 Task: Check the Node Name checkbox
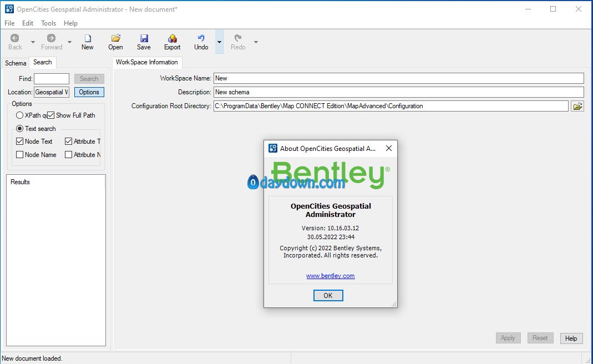[19, 154]
